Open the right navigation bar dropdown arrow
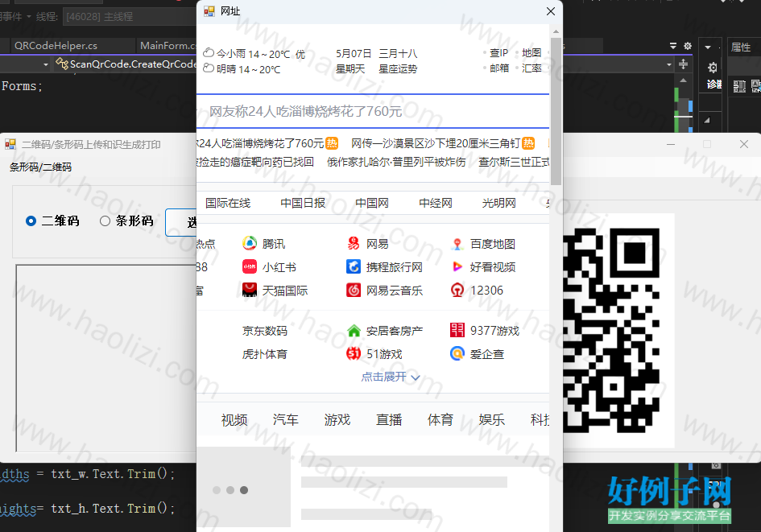The image size is (761, 532). [669, 64]
